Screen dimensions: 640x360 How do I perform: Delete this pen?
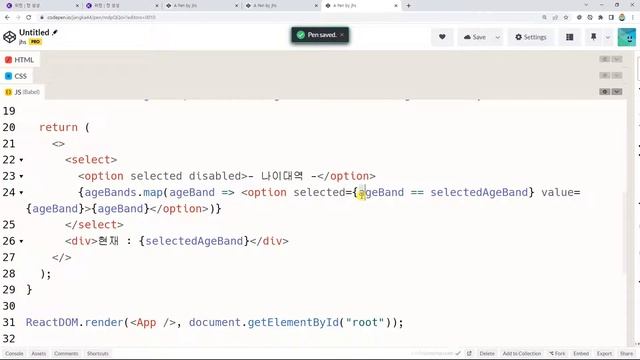(x=487, y=353)
